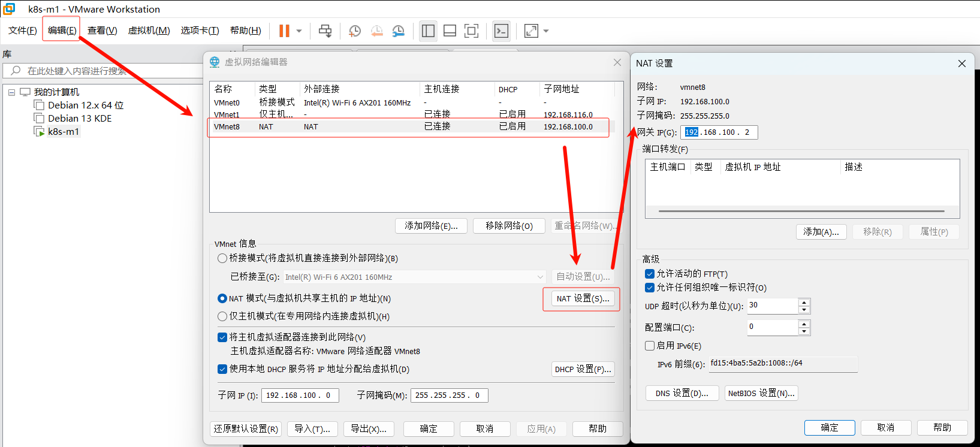The width and height of the screenshot is (980, 447).
Task: Click the revert to snapshot icon
Action: (376, 31)
